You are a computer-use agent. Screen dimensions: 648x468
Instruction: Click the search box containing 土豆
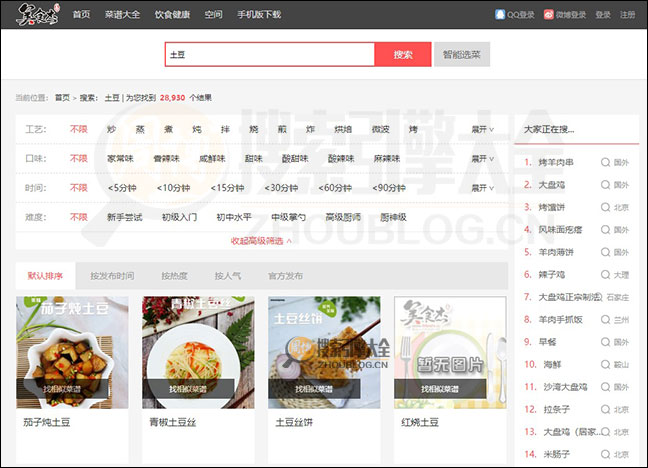[x=269, y=55]
